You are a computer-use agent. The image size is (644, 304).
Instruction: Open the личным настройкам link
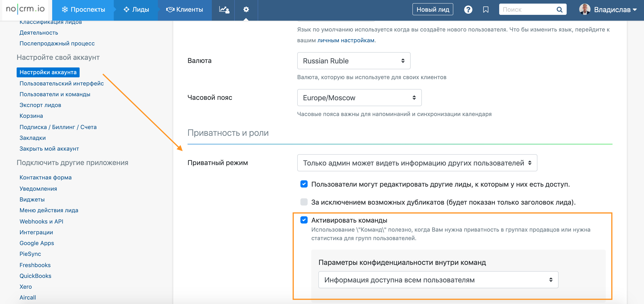coord(346,40)
